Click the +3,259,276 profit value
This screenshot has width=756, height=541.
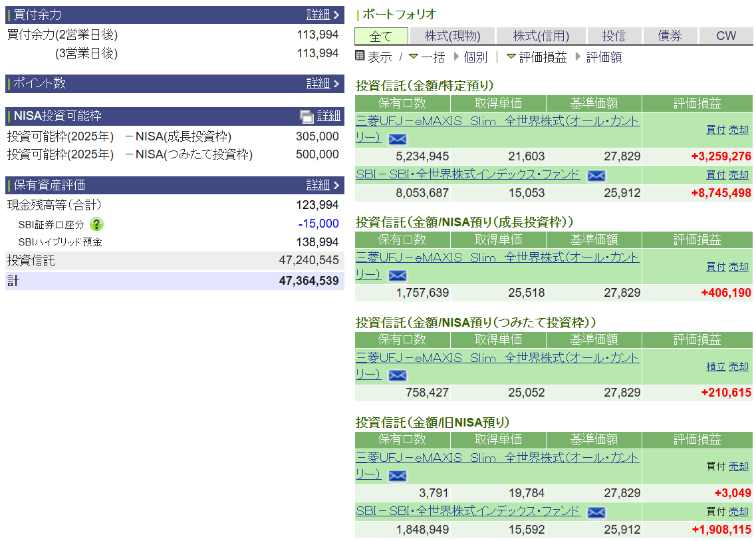pyautogui.click(x=721, y=156)
